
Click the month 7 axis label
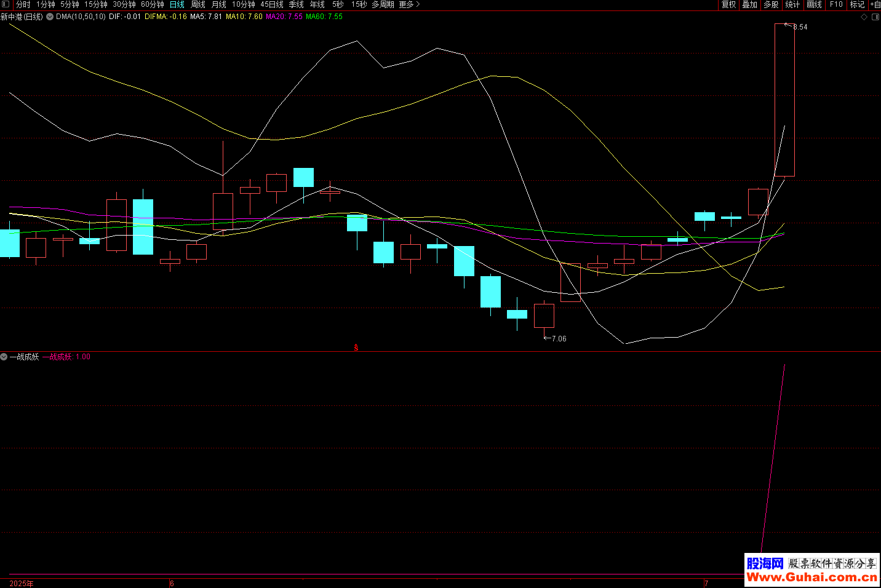[706, 584]
